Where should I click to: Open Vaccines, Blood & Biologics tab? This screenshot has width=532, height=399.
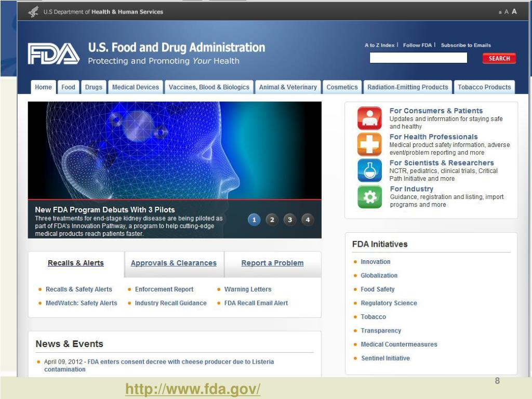pyautogui.click(x=209, y=87)
